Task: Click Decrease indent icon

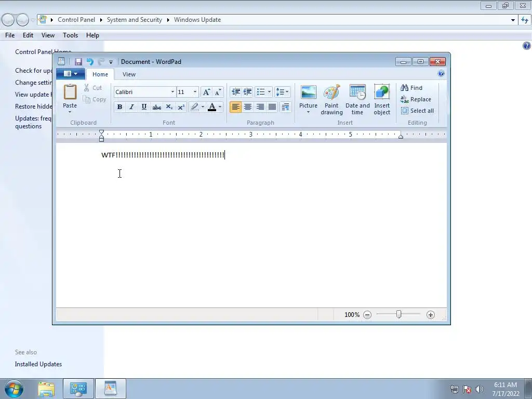Action: 236,92
